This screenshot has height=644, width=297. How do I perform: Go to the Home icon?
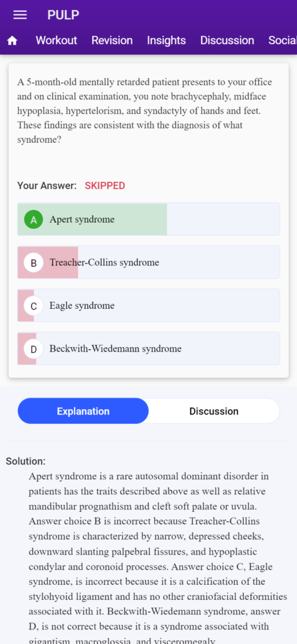tap(13, 40)
